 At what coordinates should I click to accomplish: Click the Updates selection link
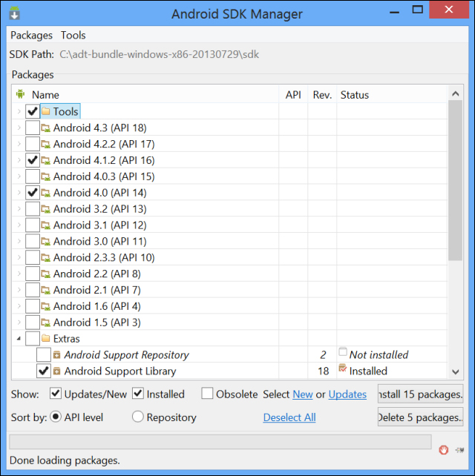pos(347,394)
